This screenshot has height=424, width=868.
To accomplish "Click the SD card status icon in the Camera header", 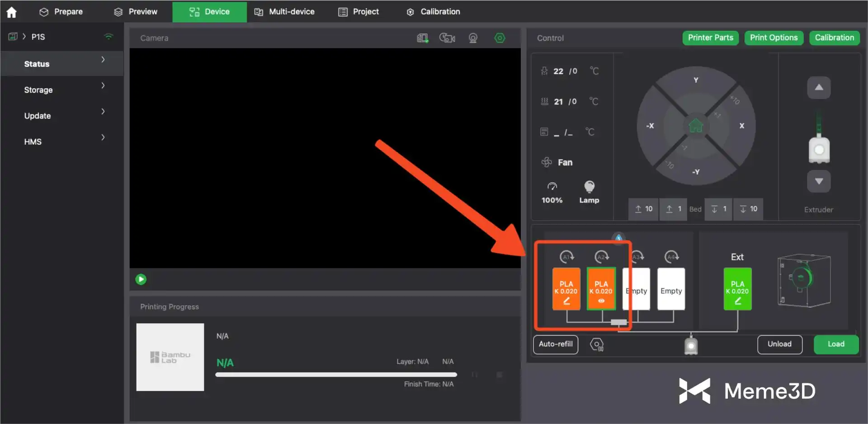I will [422, 38].
